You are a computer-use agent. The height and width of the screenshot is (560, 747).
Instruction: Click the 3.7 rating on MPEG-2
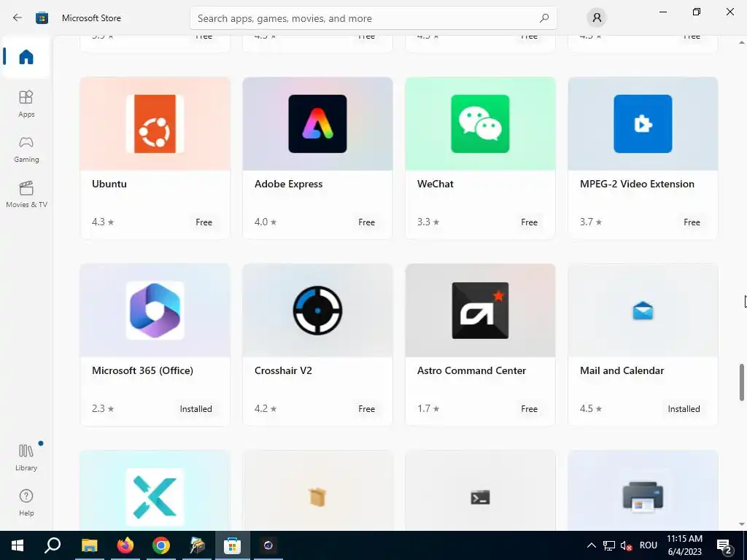click(591, 222)
